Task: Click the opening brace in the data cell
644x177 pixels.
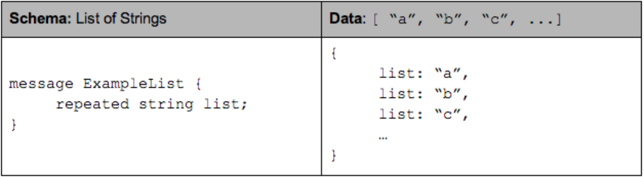Action: point(334,53)
